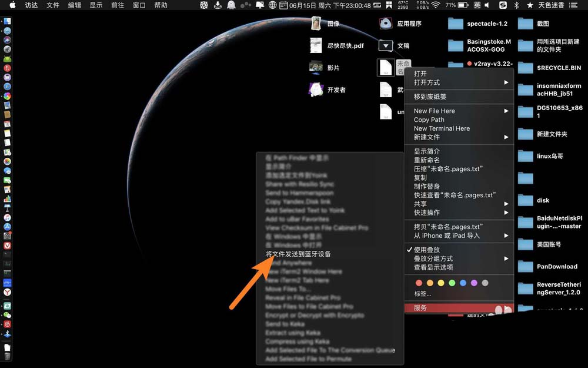Choose 制作替身 in context menu
Image resolution: width=588 pixels, height=368 pixels.
[x=459, y=186]
